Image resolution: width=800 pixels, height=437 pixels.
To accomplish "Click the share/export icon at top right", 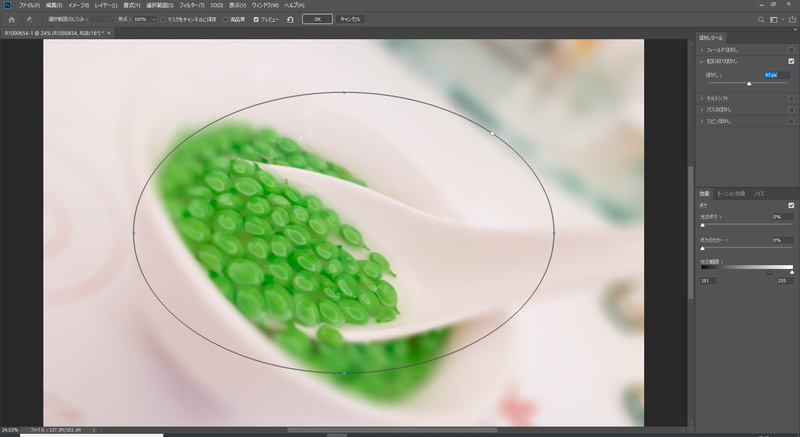I will click(792, 19).
